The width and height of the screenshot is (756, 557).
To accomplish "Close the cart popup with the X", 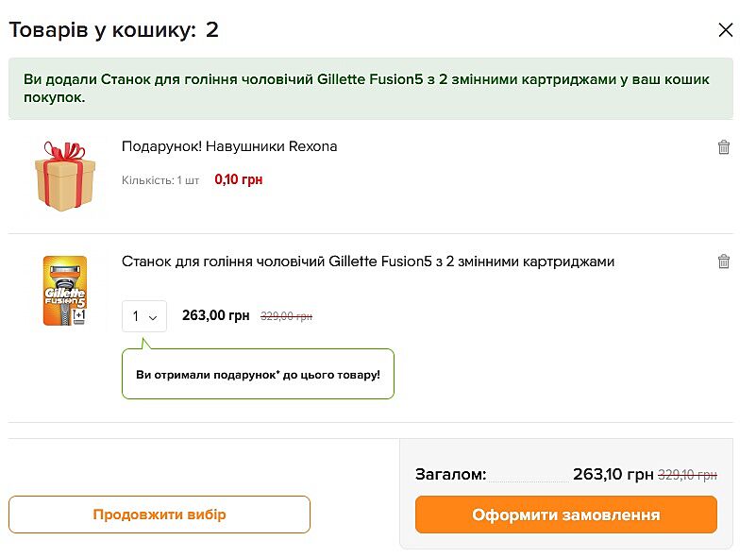I will 726,30.
